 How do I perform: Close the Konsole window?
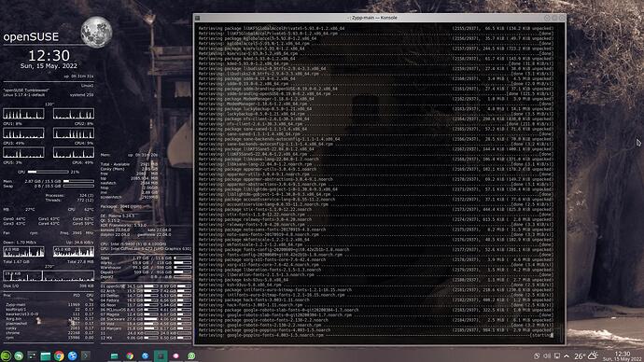562,18
